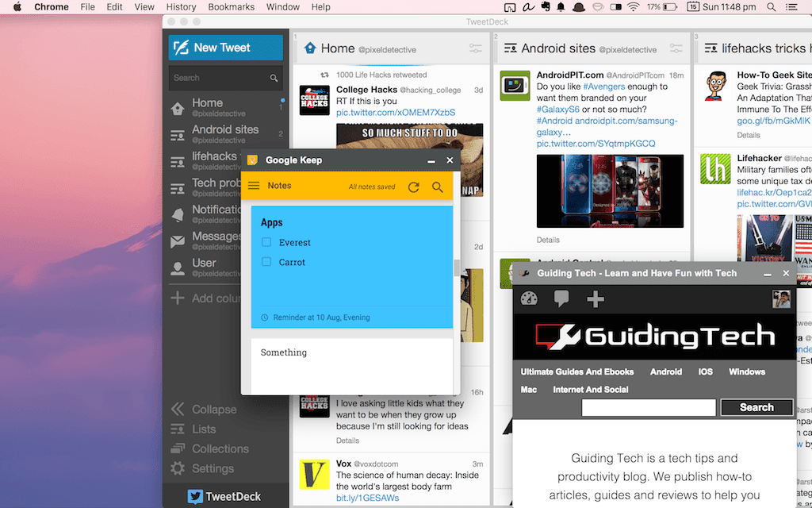The height and width of the screenshot is (508, 812).
Task: Click the Home column header house icon
Action: coord(310,48)
